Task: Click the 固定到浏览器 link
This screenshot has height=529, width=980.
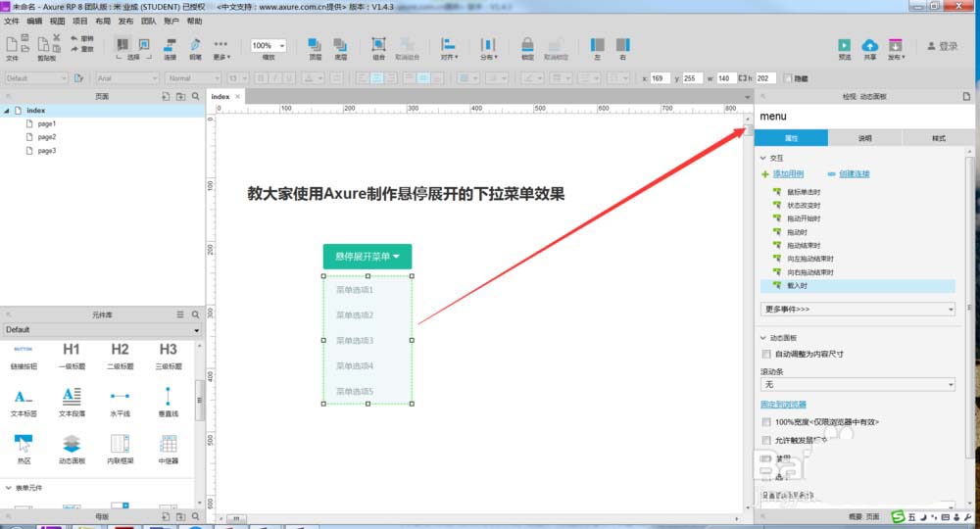Action: 783,405
